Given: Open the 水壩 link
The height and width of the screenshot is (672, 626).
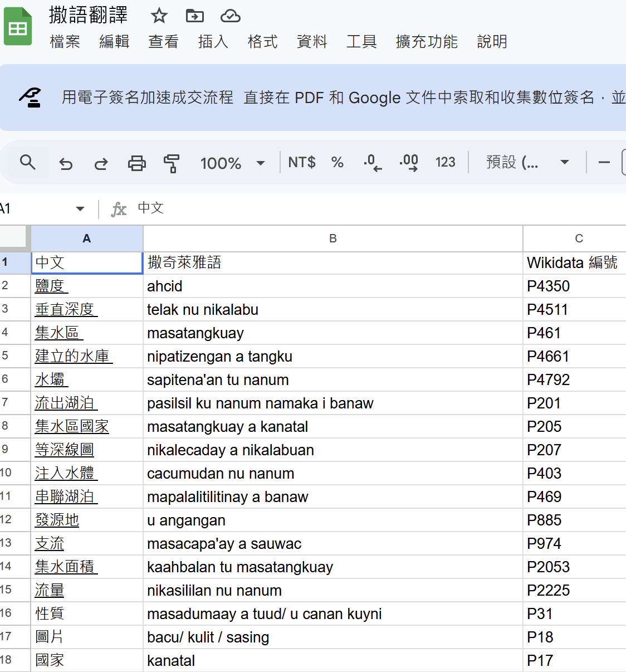Looking at the screenshot, I should coord(51,379).
